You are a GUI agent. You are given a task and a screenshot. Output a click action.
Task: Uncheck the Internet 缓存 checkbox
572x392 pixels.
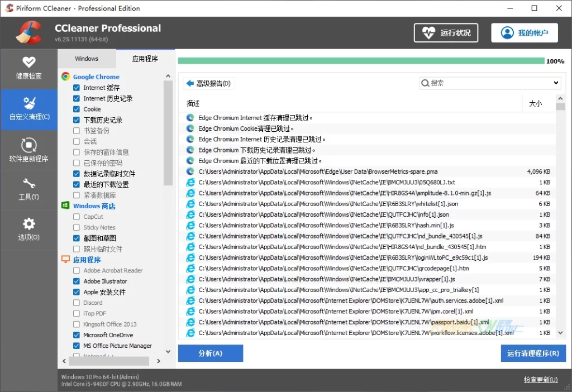pyautogui.click(x=77, y=88)
